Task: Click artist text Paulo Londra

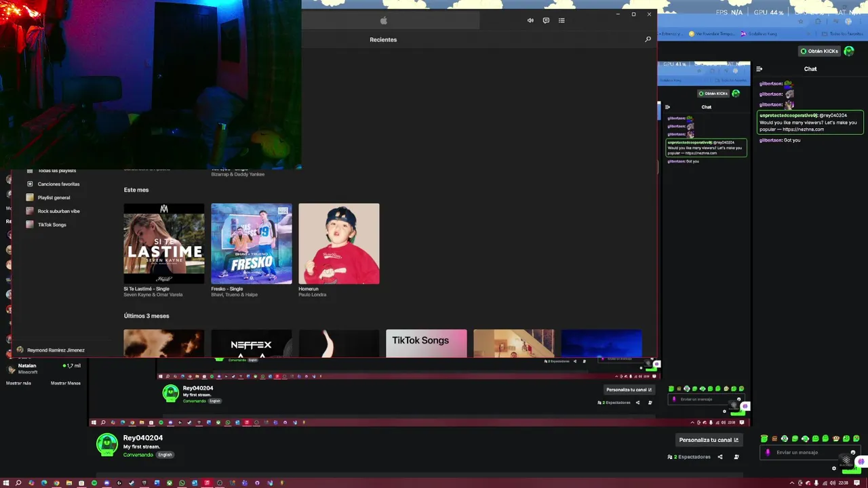Action: [x=313, y=295]
